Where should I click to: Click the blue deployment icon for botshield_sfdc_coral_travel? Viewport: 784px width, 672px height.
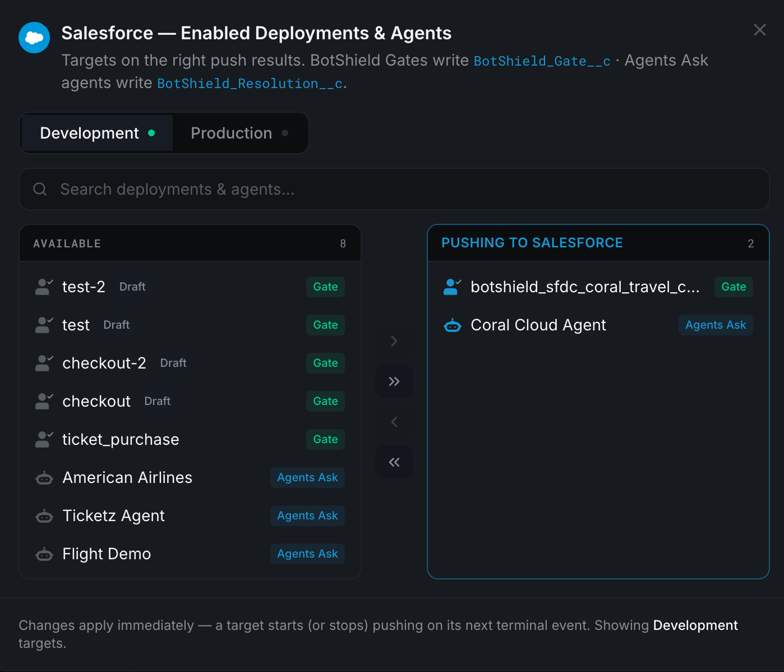coord(452,287)
